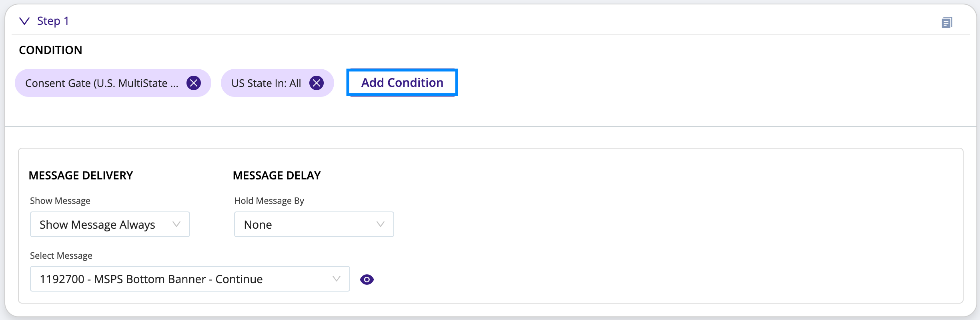Click the Show Message dropdown arrow
The height and width of the screenshot is (320, 980).
point(176,224)
